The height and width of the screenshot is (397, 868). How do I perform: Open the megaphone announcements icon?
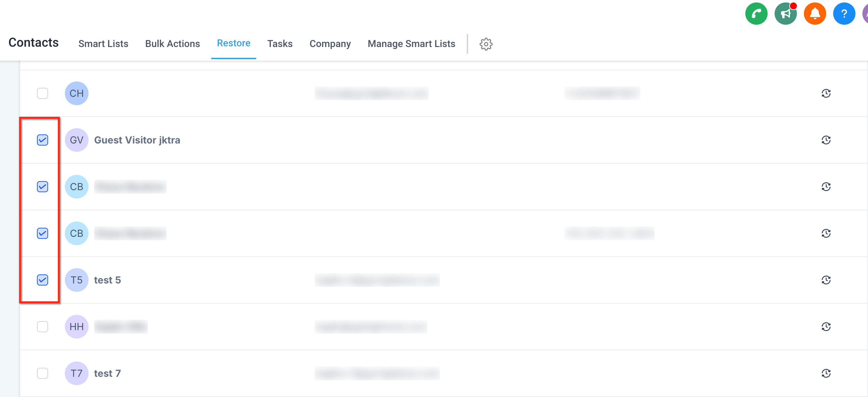tap(785, 14)
